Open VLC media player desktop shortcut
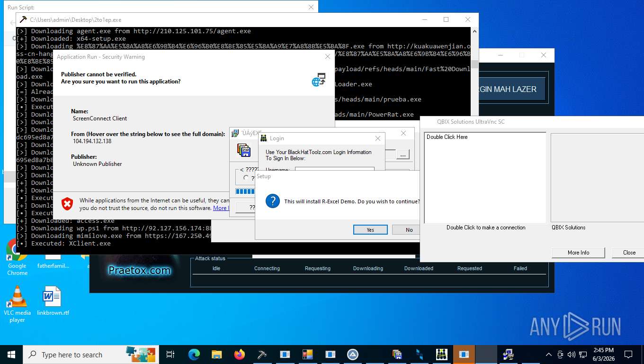This screenshot has width=644, height=364. (17, 304)
